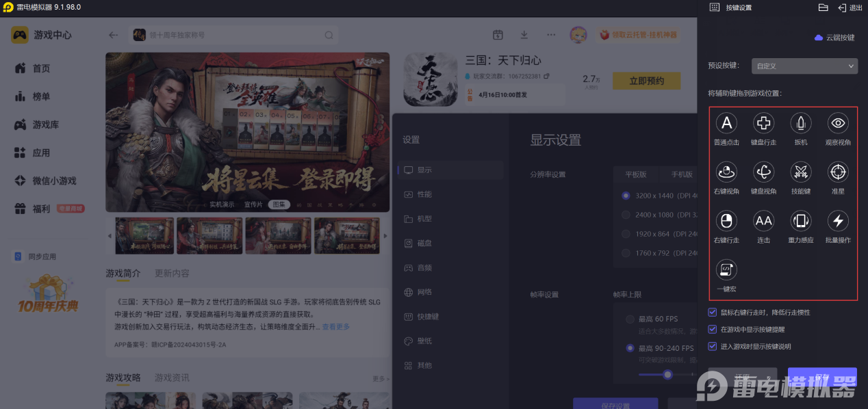Select 1920 x 864 resolution radio
Viewport: 868px width, 409px height.
(x=626, y=234)
